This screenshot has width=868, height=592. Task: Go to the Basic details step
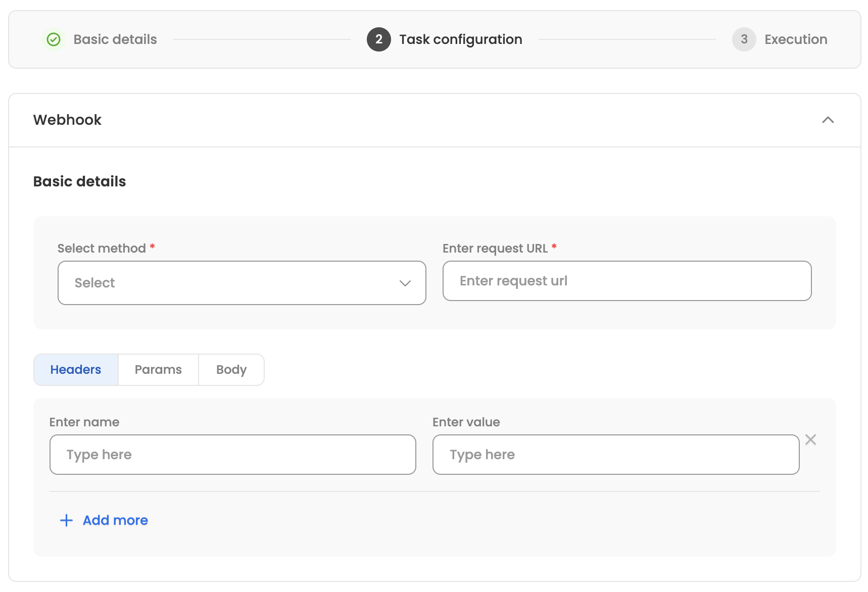click(x=115, y=39)
